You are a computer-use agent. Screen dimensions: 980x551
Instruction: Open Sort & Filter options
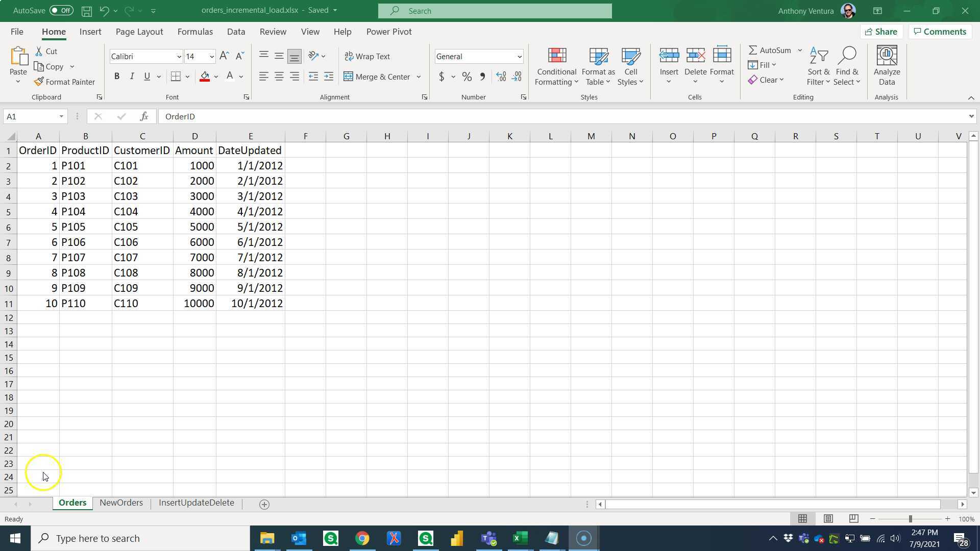point(818,65)
